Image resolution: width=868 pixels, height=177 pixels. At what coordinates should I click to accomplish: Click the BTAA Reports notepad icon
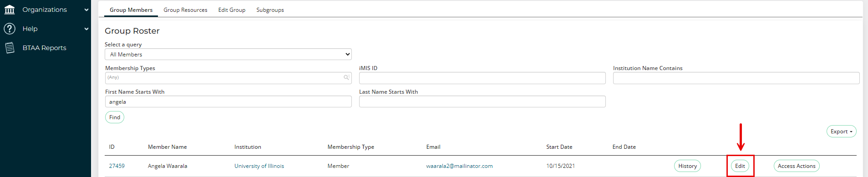10,48
